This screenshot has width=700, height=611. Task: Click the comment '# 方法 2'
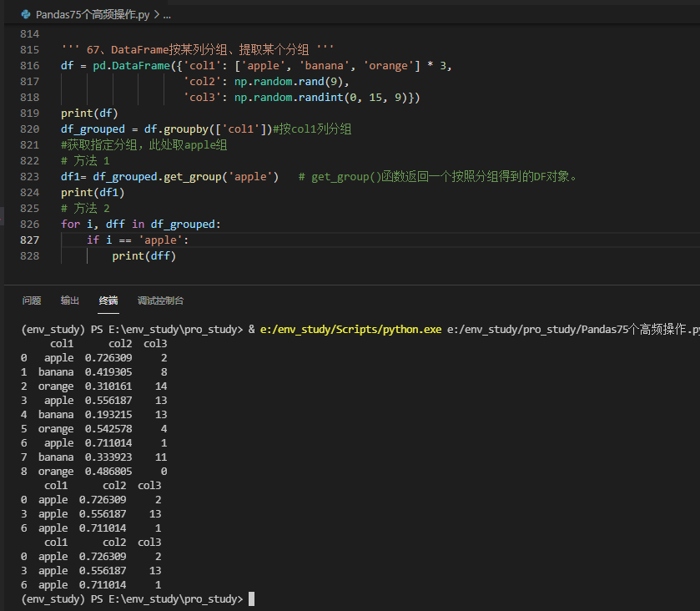coord(85,209)
